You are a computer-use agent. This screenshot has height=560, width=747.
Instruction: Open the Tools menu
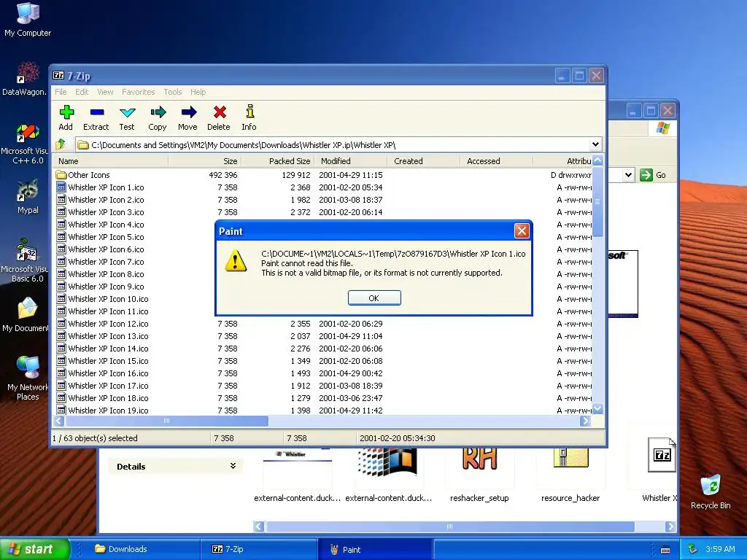173,92
